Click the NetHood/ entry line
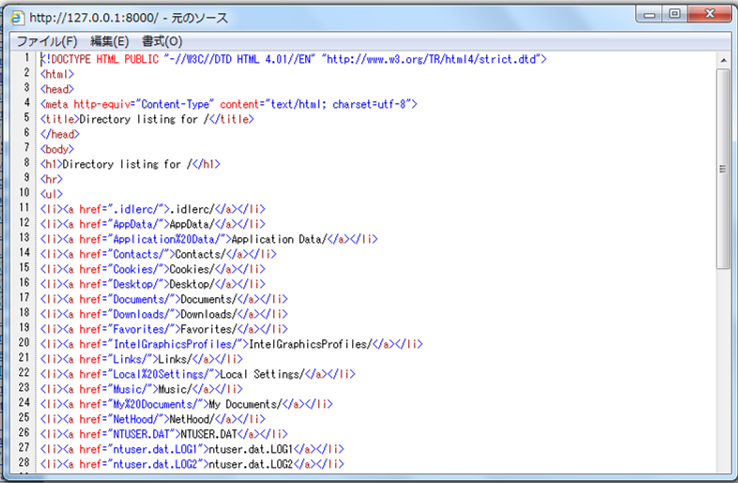This screenshot has width=738, height=483. click(152, 420)
